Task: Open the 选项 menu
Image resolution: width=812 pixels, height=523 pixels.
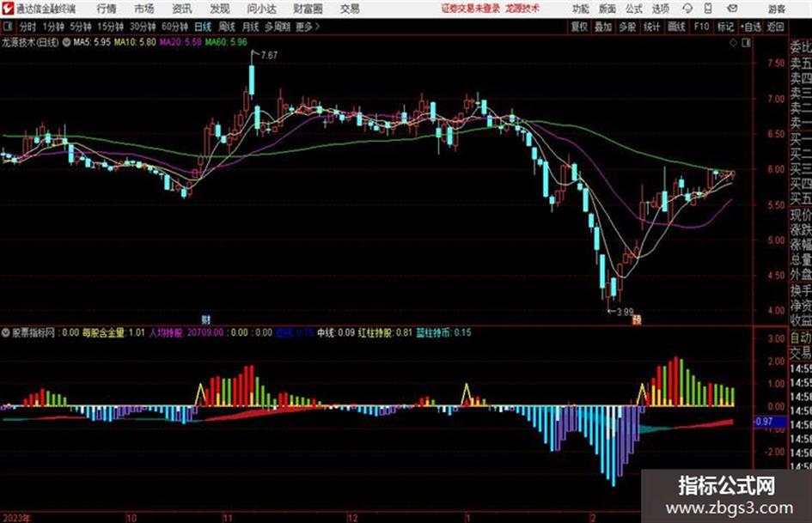Action: coord(661,9)
